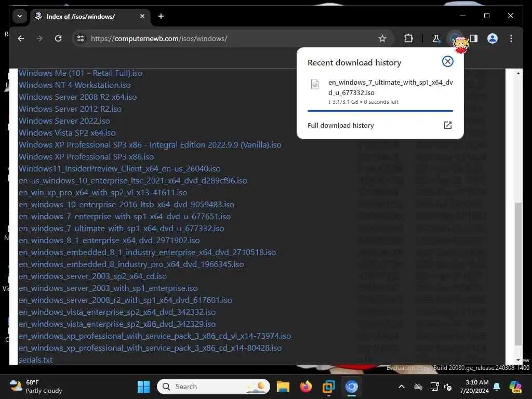Viewport: 532px width, 399px height.
Task: Download Windows Vista SP2 x64.iso
Action: click(x=67, y=132)
